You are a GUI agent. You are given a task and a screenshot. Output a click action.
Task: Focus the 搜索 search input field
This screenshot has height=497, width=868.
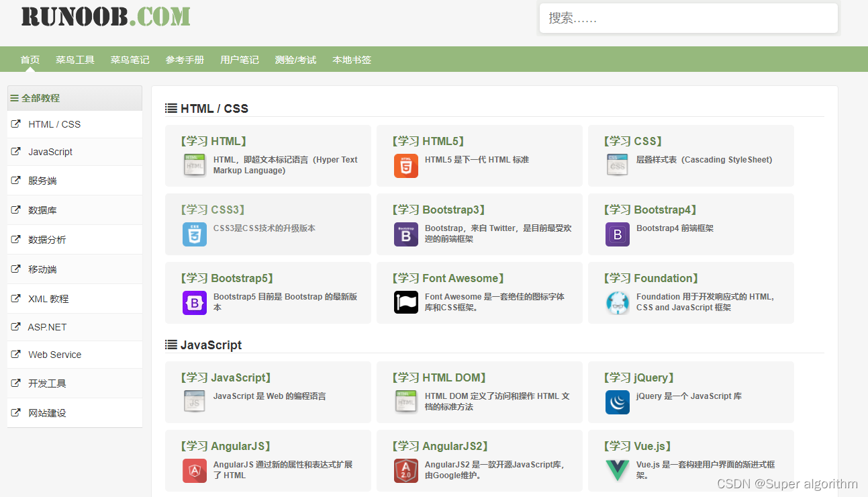tap(689, 18)
